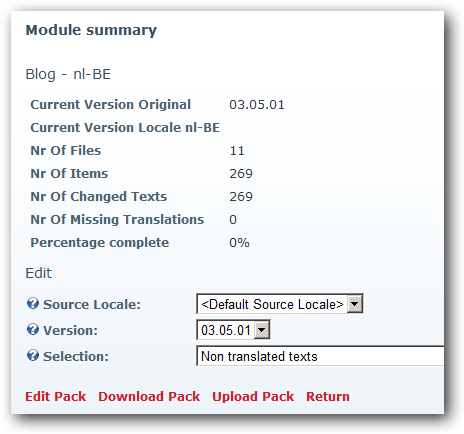Screen dimensions: 464x434
Task: Click the help icon beside Source Locale
Action: pos(33,304)
